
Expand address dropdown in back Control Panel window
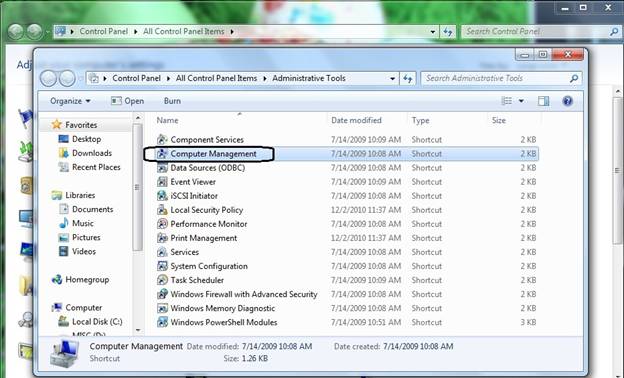pyautogui.click(x=433, y=31)
